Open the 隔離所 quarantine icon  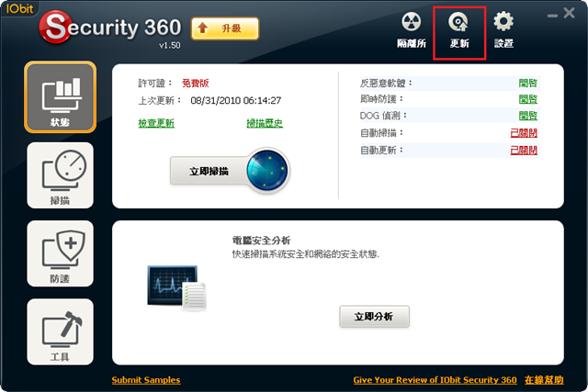pyautogui.click(x=412, y=30)
